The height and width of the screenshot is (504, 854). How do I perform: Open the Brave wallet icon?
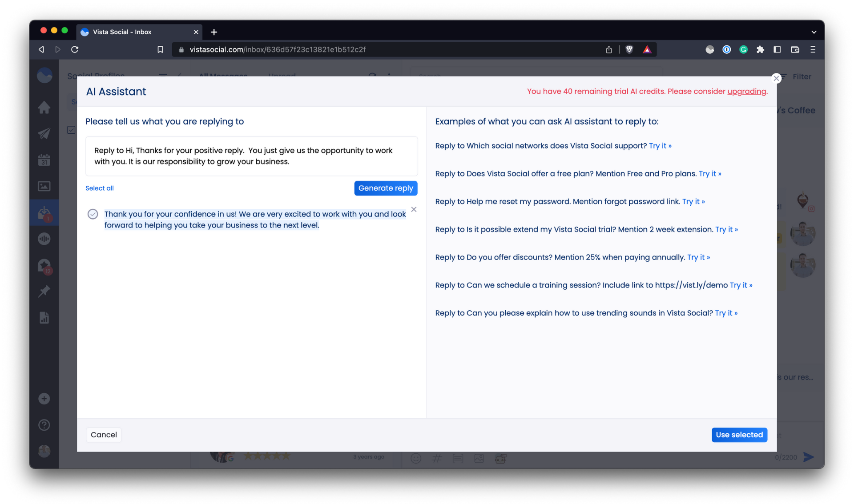pos(795,49)
